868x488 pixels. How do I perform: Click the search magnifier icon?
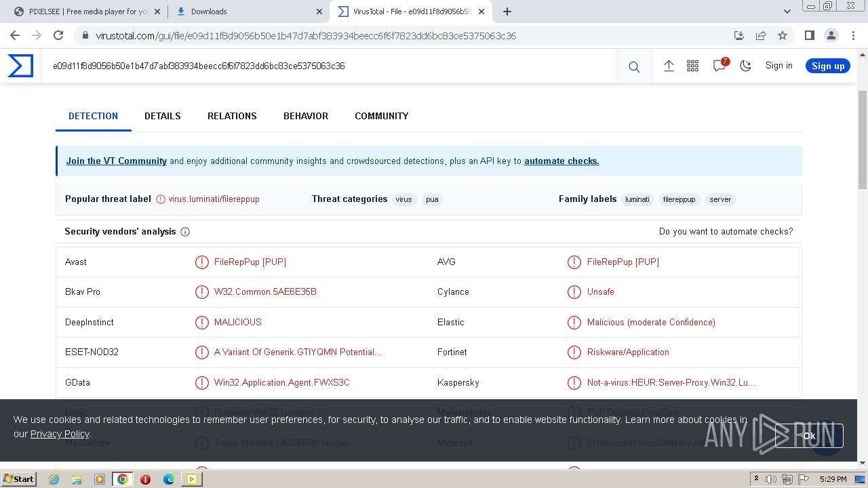(x=634, y=66)
